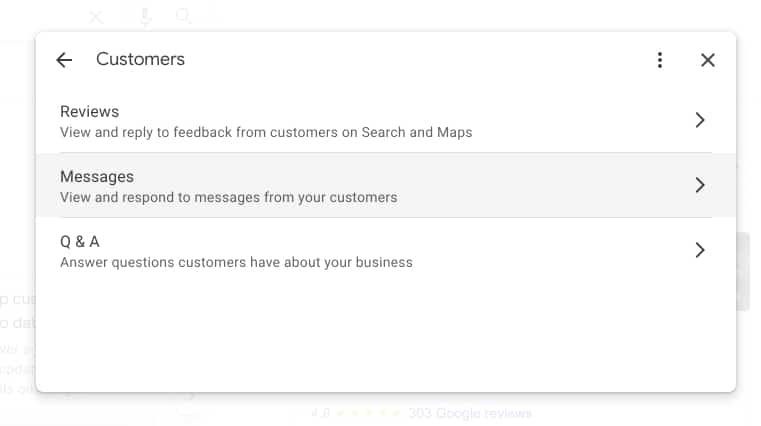
Task: Select 'Answer questions customers have' description
Action: click(x=236, y=262)
